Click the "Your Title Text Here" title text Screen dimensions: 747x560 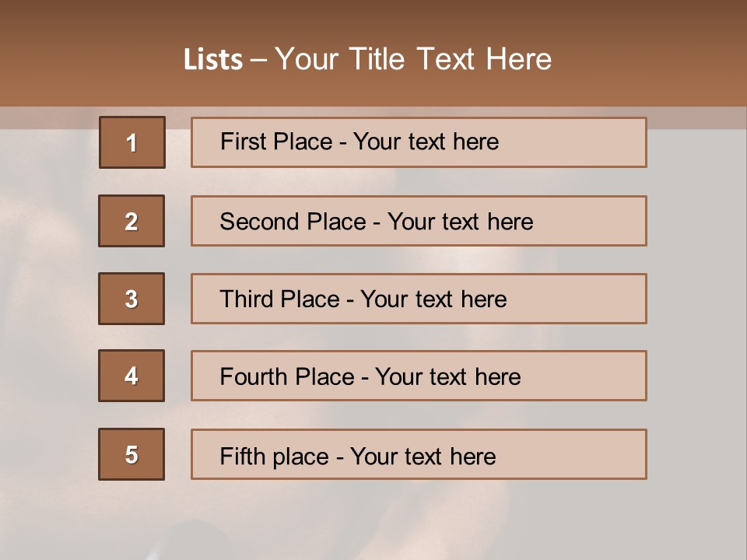click(x=413, y=59)
